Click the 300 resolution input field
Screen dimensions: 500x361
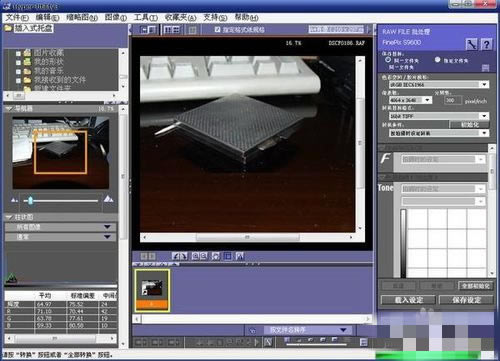tap(453, 100)
